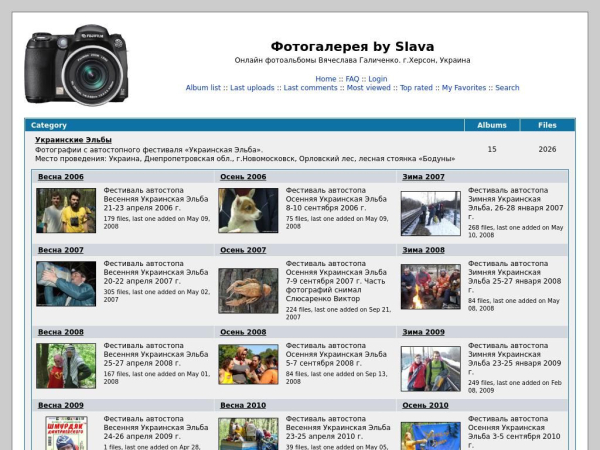Image resolution: width=600 pixels, height=450 pixels.
Task: Click Зима 2009 two hikers thumbnail
Action: 430,369
